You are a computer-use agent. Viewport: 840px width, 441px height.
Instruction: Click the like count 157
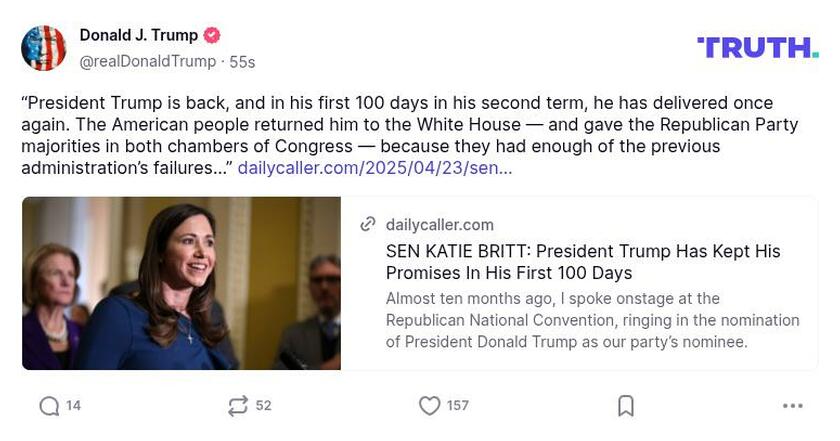pyautogui.click(x=457, y=405)
